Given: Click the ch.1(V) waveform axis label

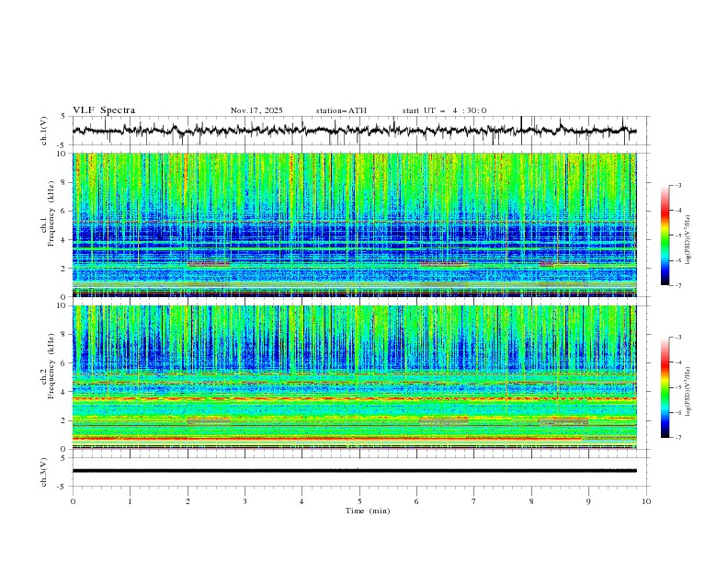Looking at the screenshot, I should pos(44,131).
